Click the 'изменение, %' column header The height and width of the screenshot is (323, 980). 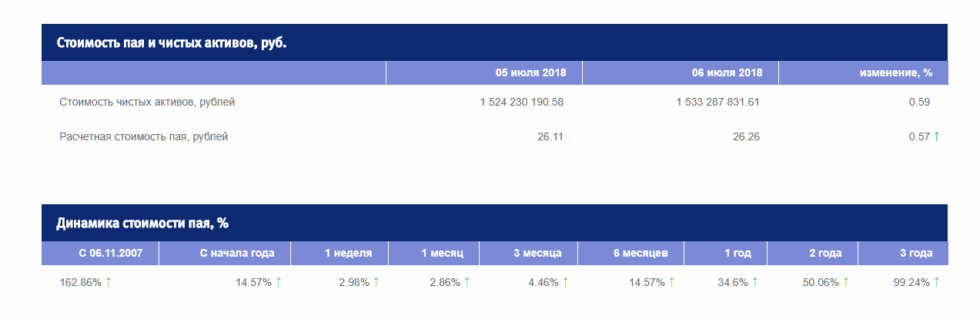pos(896,72)
